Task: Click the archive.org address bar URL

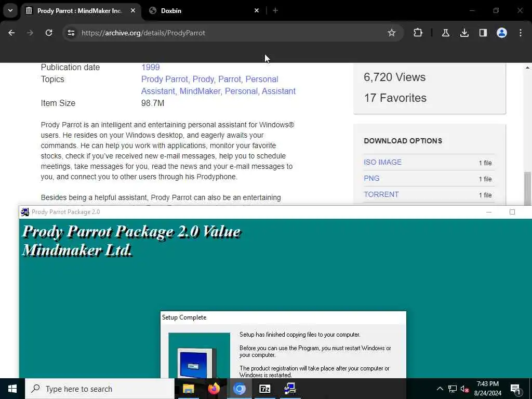Action: [143, 33]
